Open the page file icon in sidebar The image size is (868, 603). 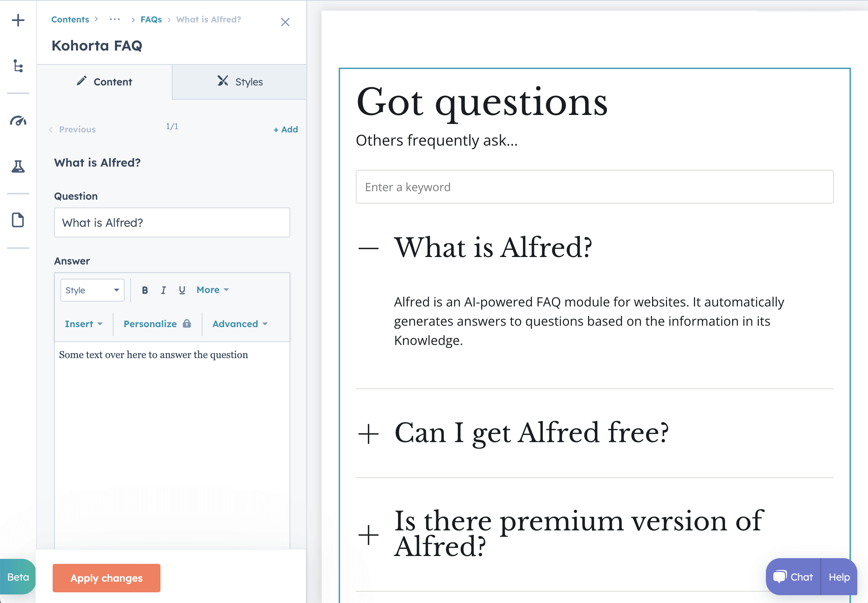(18, 220)
